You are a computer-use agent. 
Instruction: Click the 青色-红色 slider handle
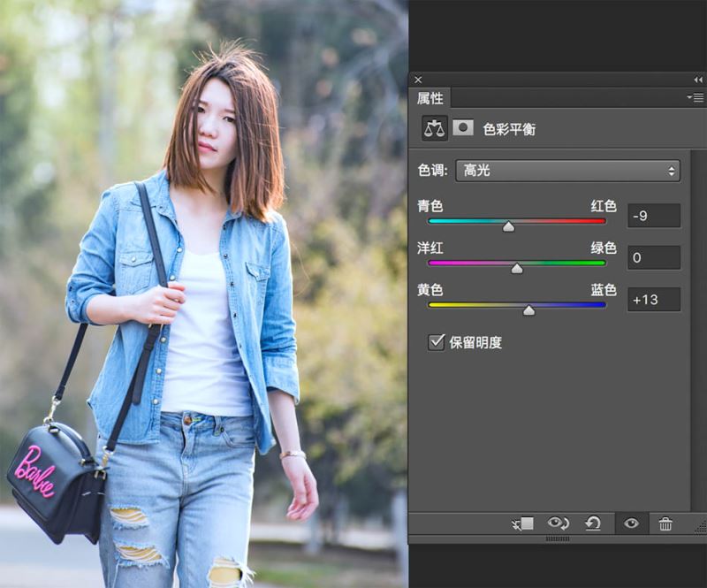(x=509, y=226)
